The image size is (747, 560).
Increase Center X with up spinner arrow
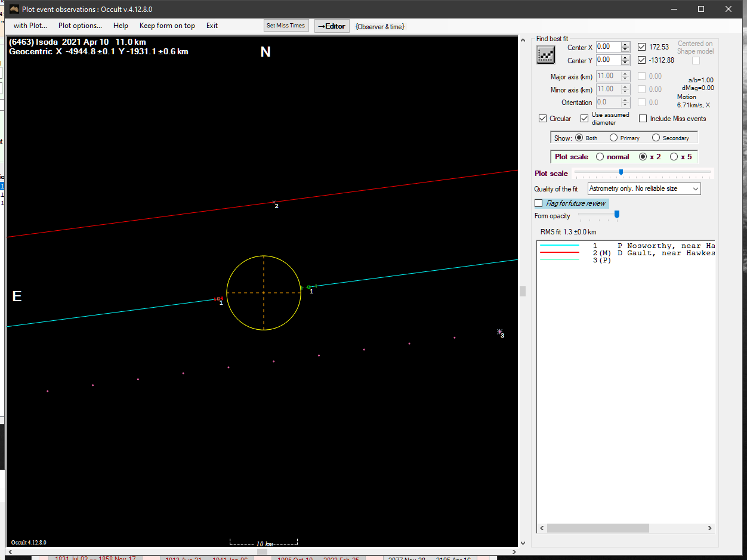tap(625, 44)
